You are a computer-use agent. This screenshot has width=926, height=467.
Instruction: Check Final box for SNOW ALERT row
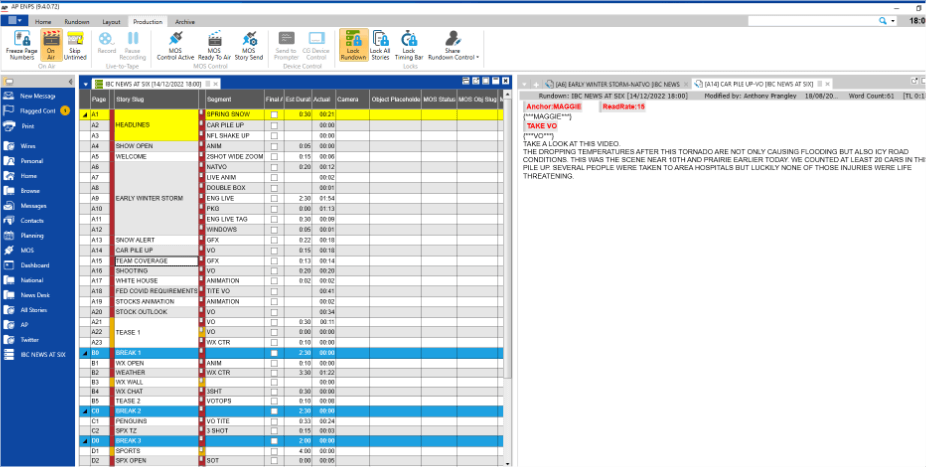click(x=274, y=240)
